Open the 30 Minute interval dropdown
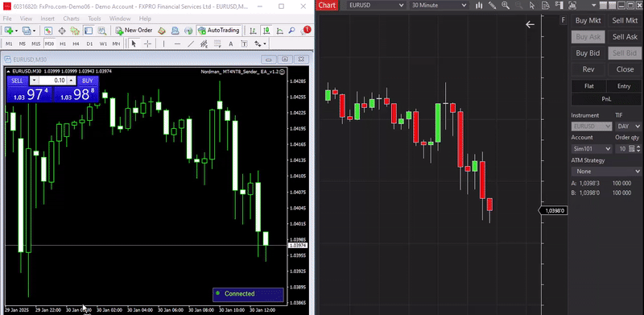644x315 pixels. coord(439,5)
